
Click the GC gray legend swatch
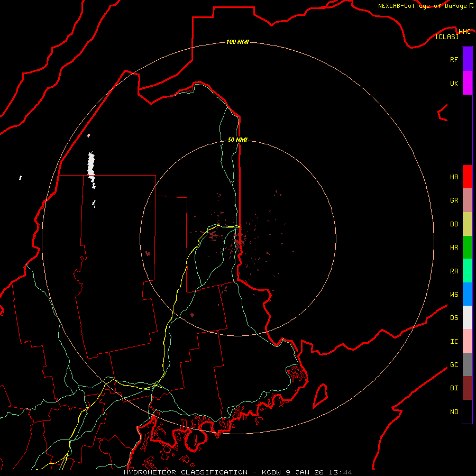coord(467,364)
